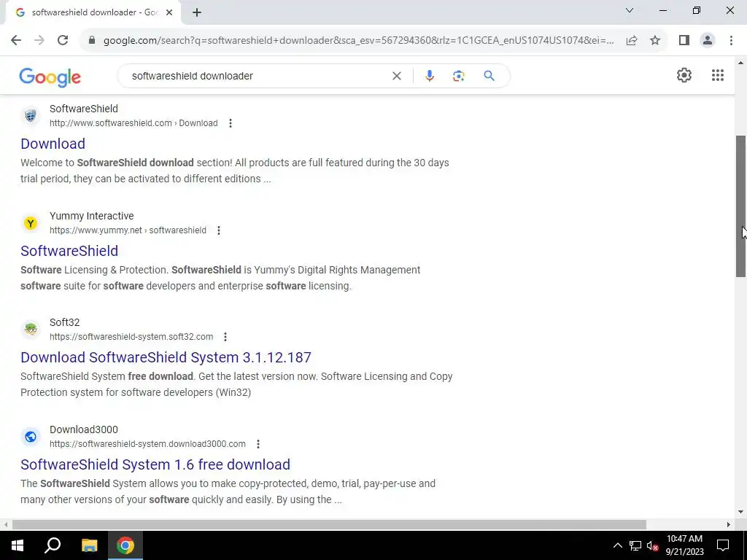Open the softwareshield.com Download result
The height and width of the screenshot is (560, 747).
53,144
